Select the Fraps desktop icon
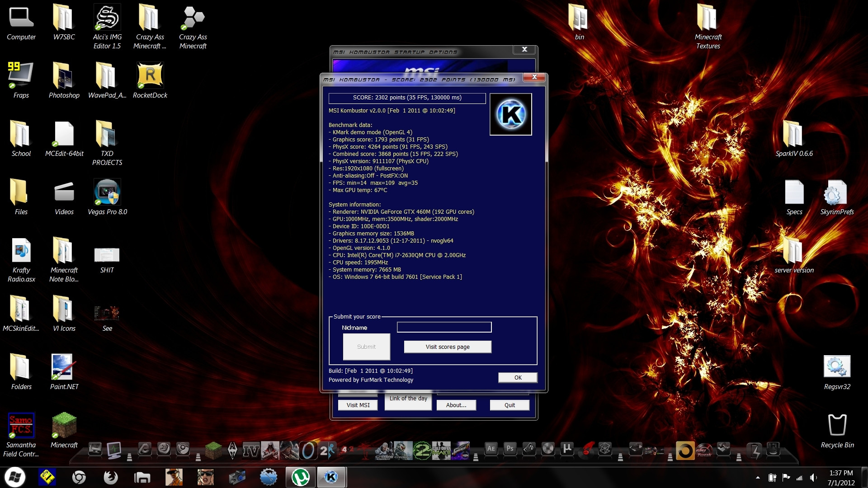Image resolution: width=868 pixels, height=488 pixels. (21, 80)
